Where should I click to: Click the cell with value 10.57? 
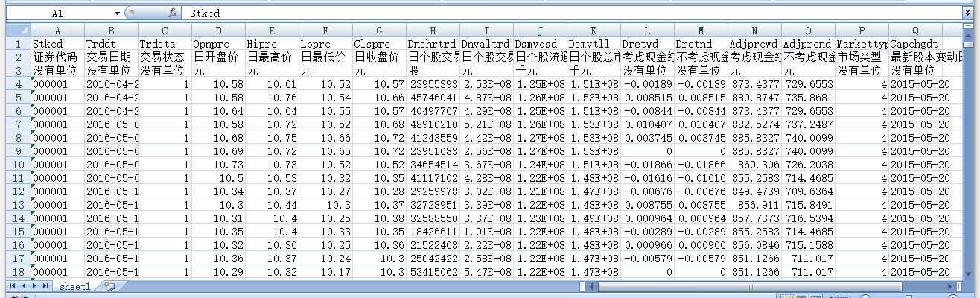(x=379, y=83)
